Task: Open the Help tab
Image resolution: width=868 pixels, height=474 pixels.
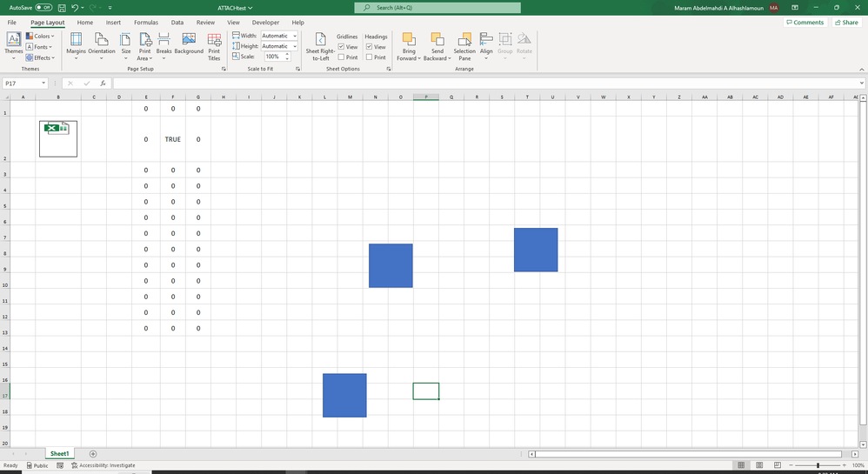Action: click(297, 23)
